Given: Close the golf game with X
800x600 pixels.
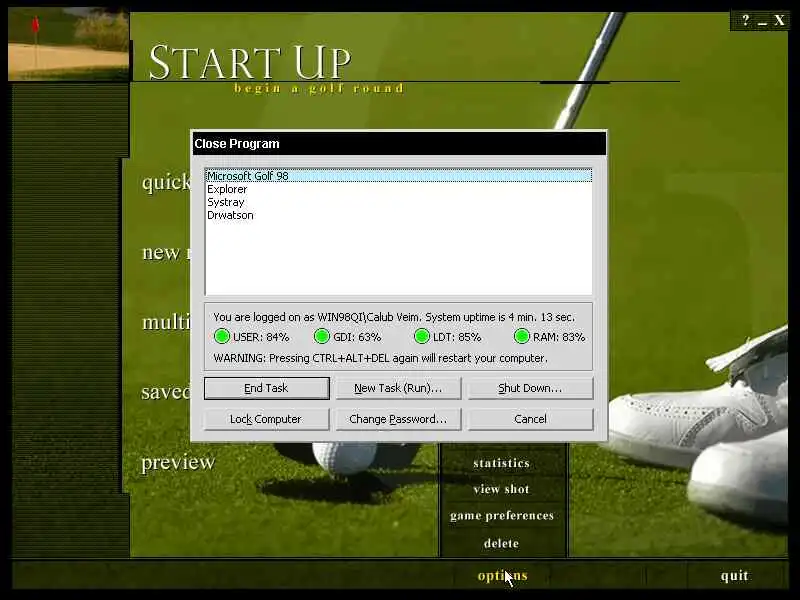Looking at the screenshot, I should click(779, 20).
